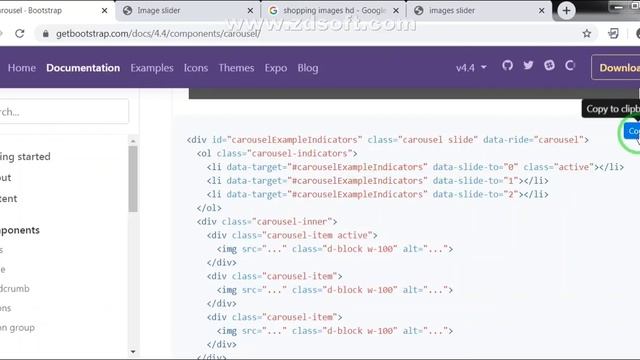Switch to the shopping images hd tab
The width and height of the screenshot is (640, 360).
pyautogui.click(x=333, y=11)
